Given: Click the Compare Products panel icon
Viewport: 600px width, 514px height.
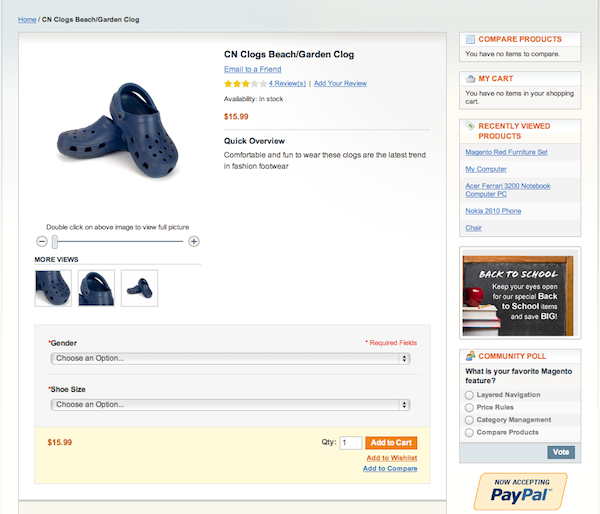Looking at the screenshot, I should click(x=470, y=39).
